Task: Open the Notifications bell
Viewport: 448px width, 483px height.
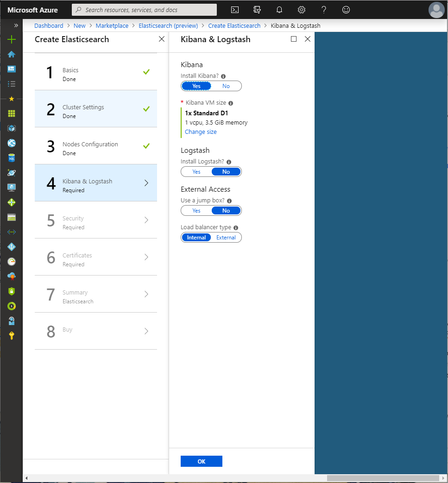Action: pos(279,9)
